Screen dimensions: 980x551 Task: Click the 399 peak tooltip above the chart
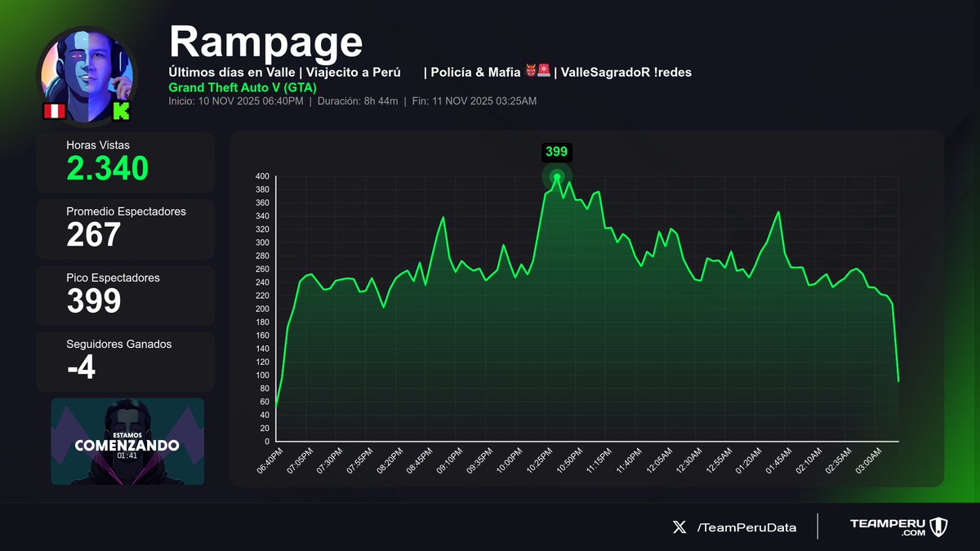[556, 151]
